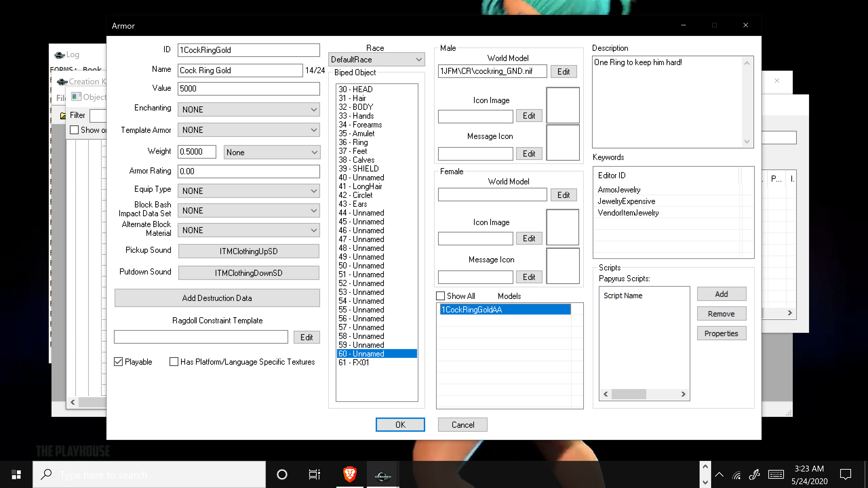Open Task View on taskbar
This screenshot has height=488, width=868.
(314, 474)
